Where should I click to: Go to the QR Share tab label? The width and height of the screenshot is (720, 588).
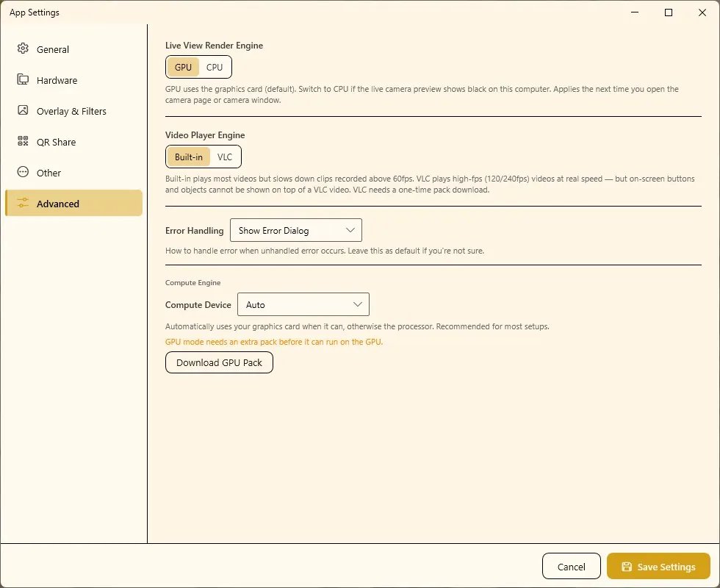(x=56, y=142)
